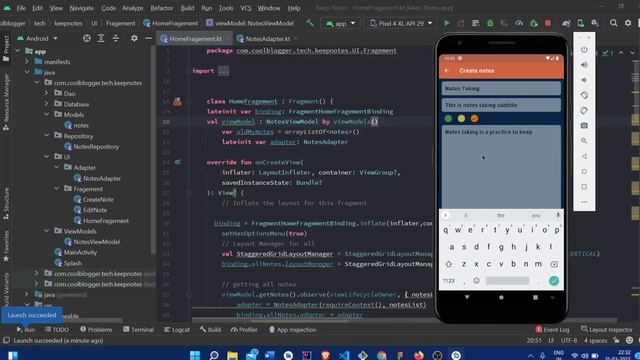Open Pixel 4 XL API 29 device dropdown

pyautogui.click(x=400, y=24)
